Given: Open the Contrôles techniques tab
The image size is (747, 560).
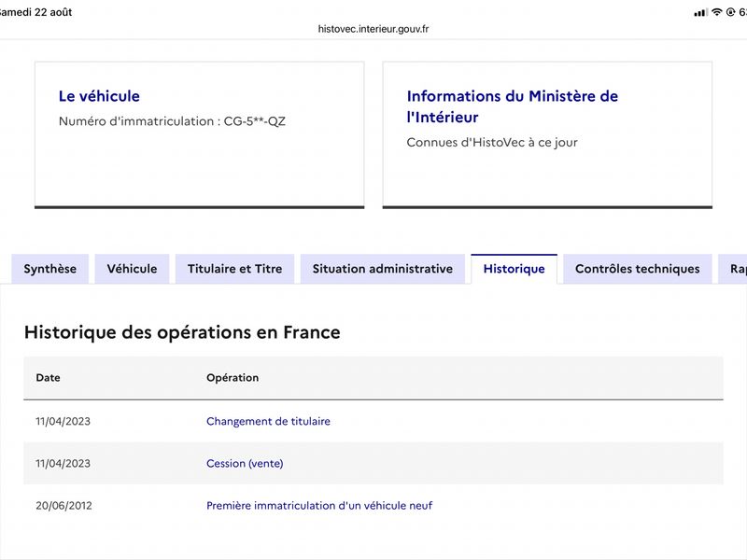Looking at the screenshot, I should 638,269.
